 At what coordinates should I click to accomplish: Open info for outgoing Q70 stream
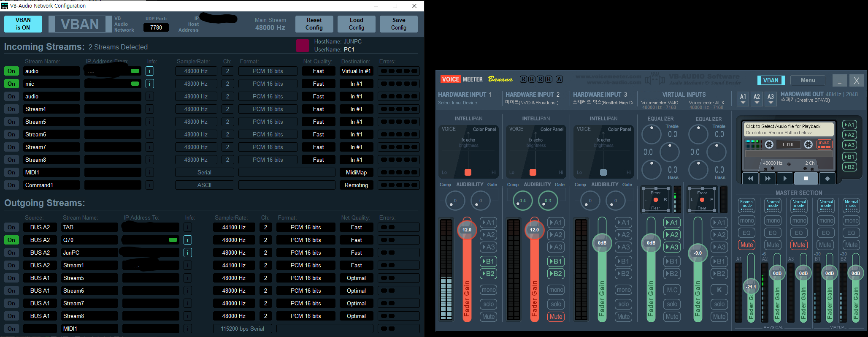(187, 240)
